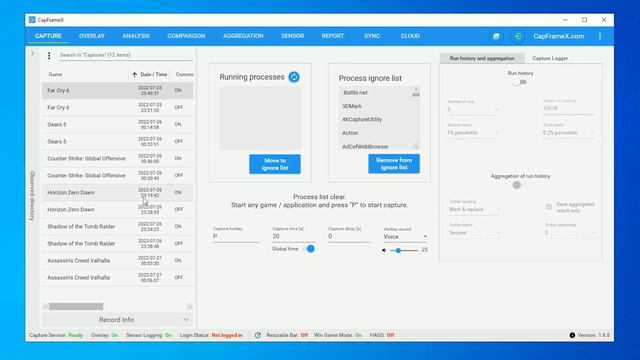The width and height of the screenshot is (640, 360).
Task: Open the Second metric 1% percentile dropdown
Action: coord(473,133)
